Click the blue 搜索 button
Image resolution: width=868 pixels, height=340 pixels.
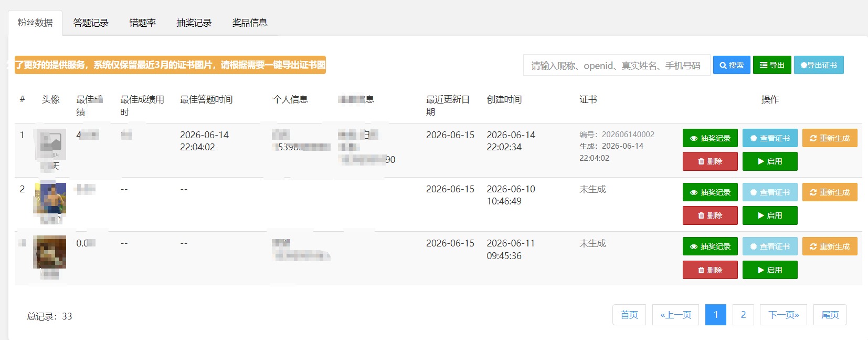[732, 65]
